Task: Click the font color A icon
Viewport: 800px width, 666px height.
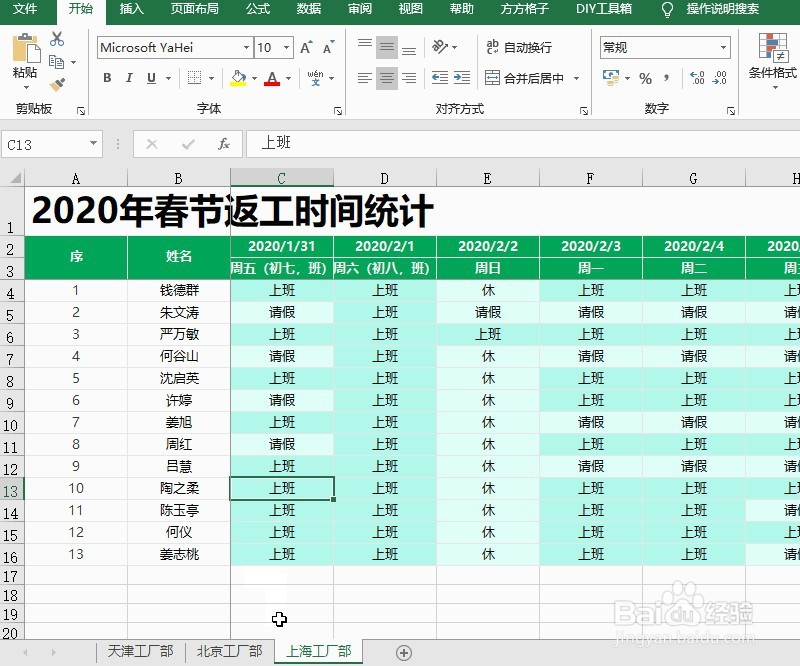Action: tap(273, 77)
